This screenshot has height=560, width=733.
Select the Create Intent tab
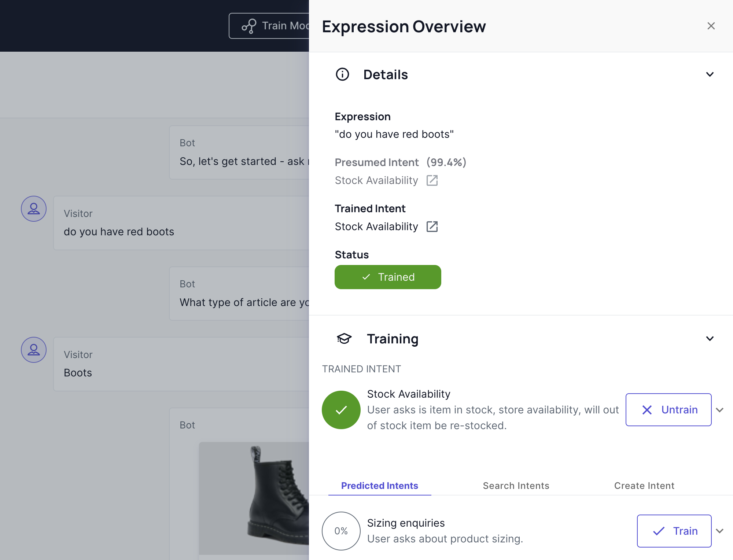pos(644,485)
